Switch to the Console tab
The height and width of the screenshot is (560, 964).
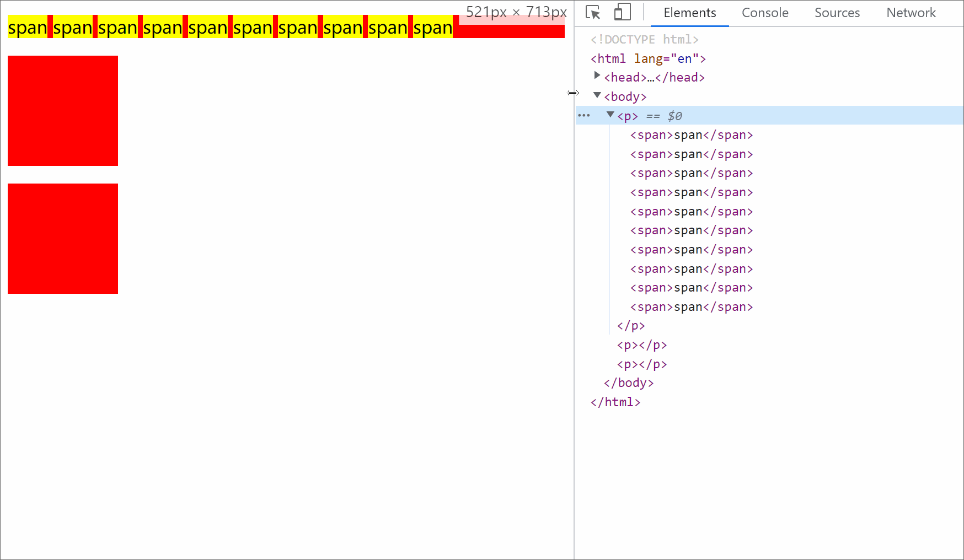click(765, 13)
